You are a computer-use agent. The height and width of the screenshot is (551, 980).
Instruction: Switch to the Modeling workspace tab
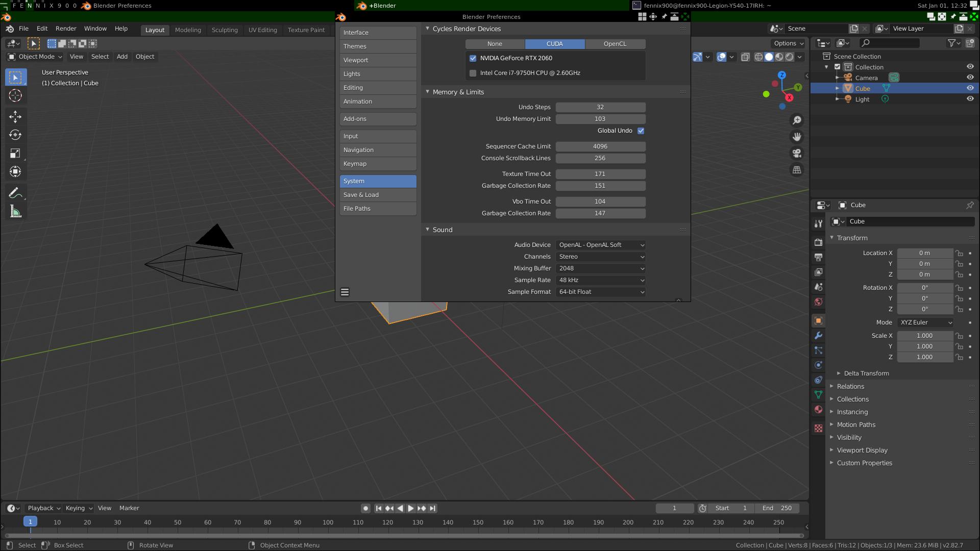188,30
